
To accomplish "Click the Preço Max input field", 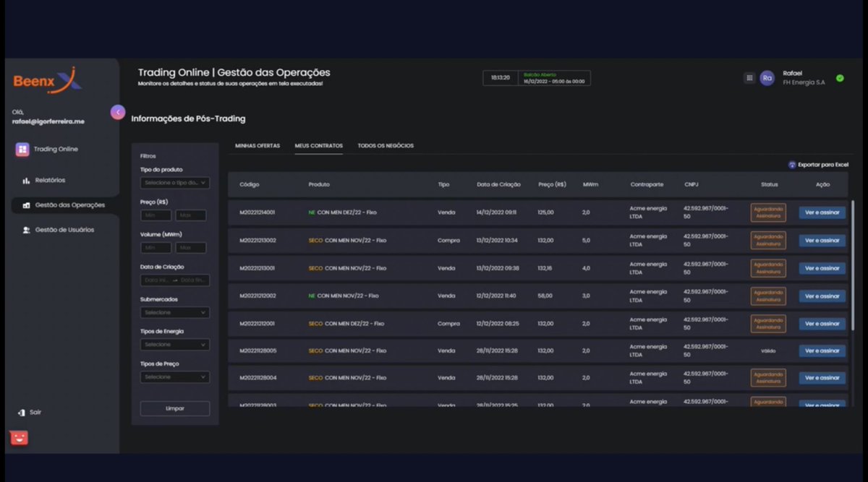I will pyautogui.click(x=191, y=215).
